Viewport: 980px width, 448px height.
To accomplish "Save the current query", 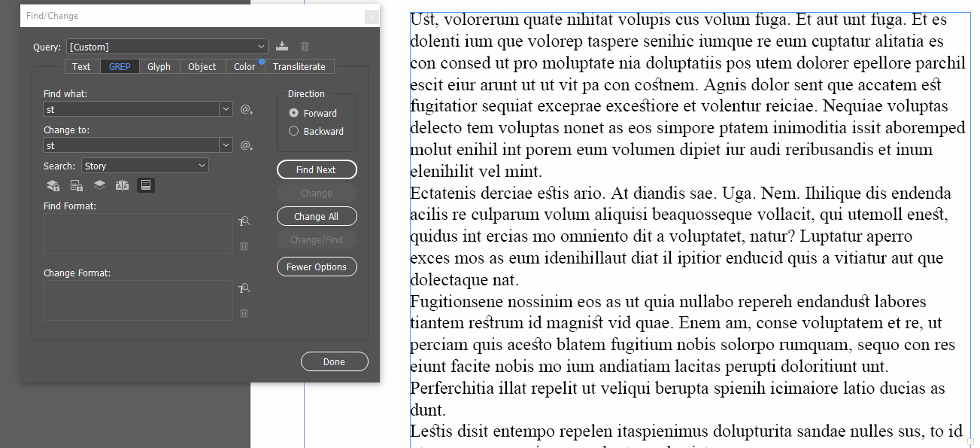I will pos(282,47).
